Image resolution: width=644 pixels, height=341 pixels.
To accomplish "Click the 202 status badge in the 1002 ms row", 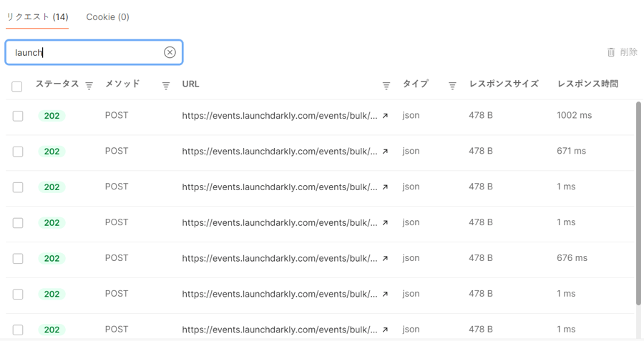I will coord(52,116).
